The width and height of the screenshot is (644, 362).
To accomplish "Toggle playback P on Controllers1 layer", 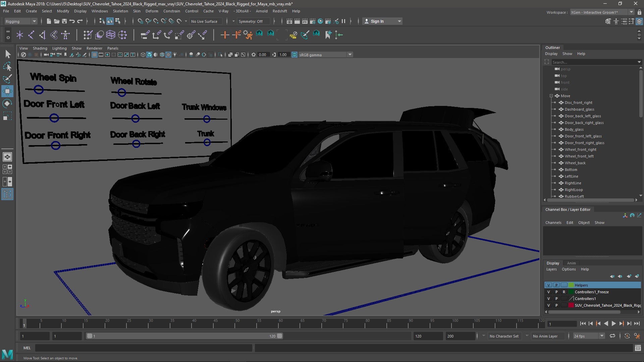I will click(556, 299).
